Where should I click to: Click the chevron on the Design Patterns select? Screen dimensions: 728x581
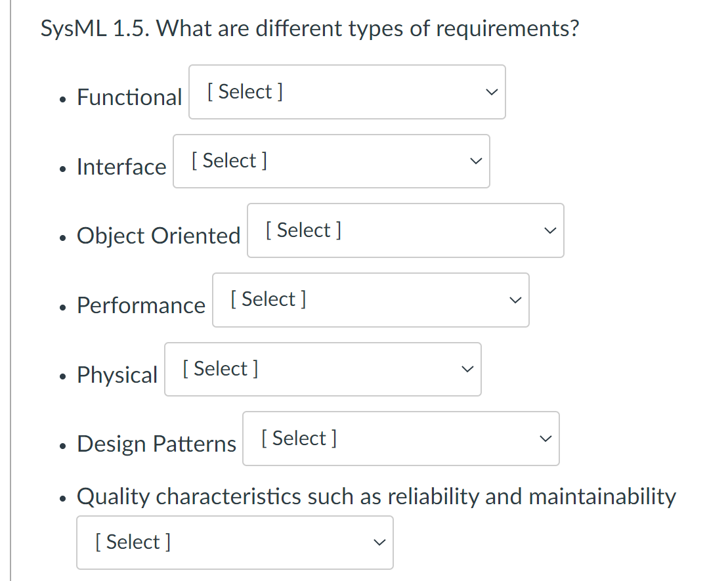[544, 439]
